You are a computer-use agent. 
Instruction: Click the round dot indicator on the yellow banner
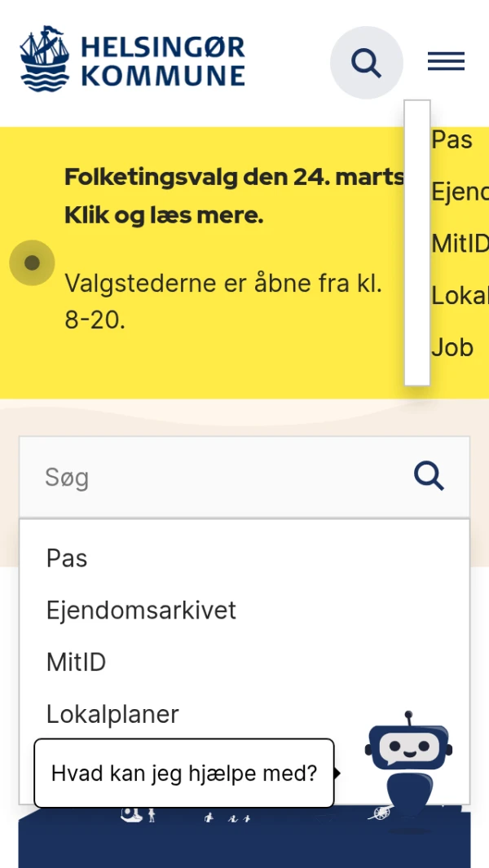[32, 262]
